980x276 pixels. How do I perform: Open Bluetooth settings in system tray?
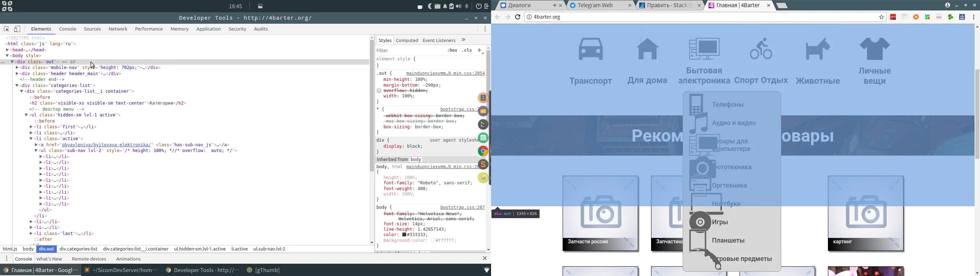point(467,6)
